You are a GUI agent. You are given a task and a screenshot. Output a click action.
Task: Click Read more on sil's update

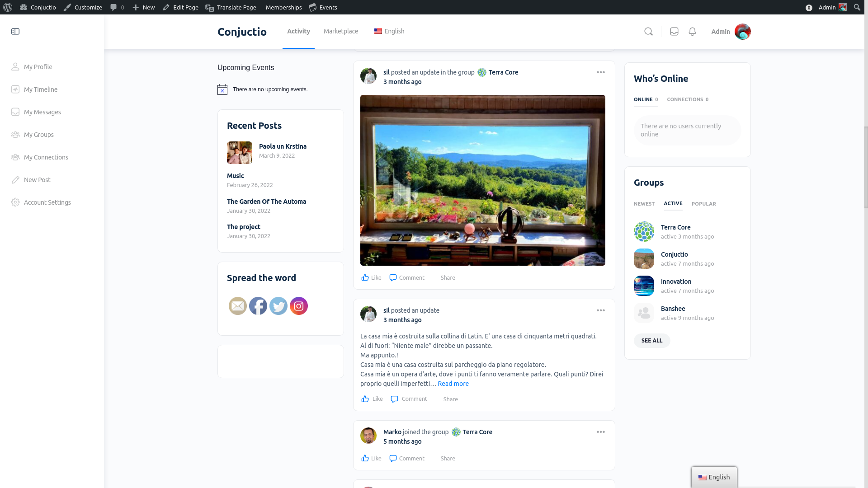453,384
